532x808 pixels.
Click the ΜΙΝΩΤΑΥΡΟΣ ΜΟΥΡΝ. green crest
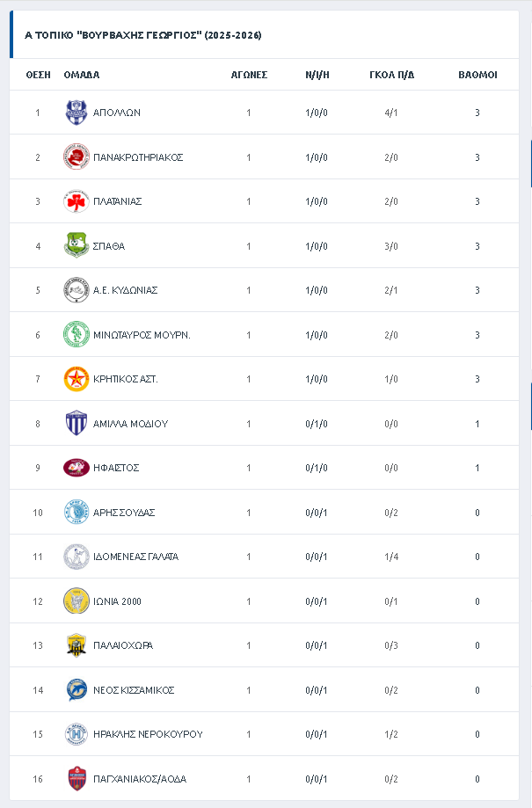pyautogui.click(x=77, y=335)
